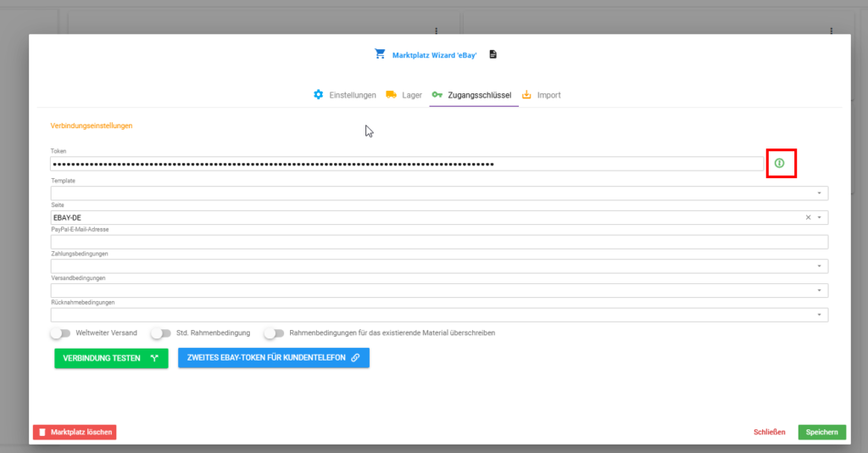Open the Import tab

pyautogui.click(x=542, y=95)
